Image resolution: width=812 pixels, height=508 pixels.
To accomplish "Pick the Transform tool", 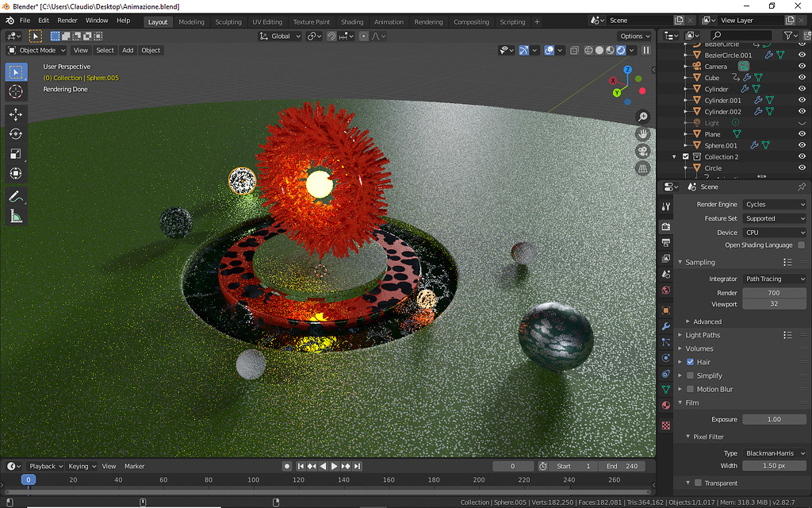I will point(16,173).
